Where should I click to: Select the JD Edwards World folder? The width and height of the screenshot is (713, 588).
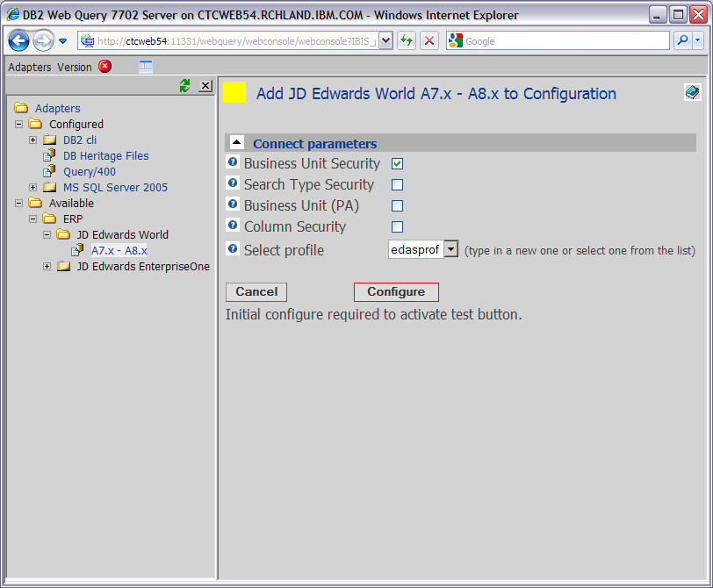coord(122,235)
